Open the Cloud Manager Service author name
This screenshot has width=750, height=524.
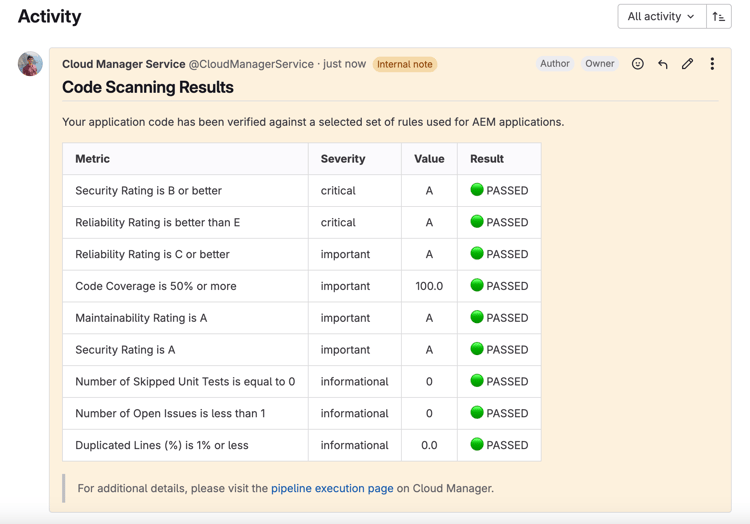click(x=123, y=64)
